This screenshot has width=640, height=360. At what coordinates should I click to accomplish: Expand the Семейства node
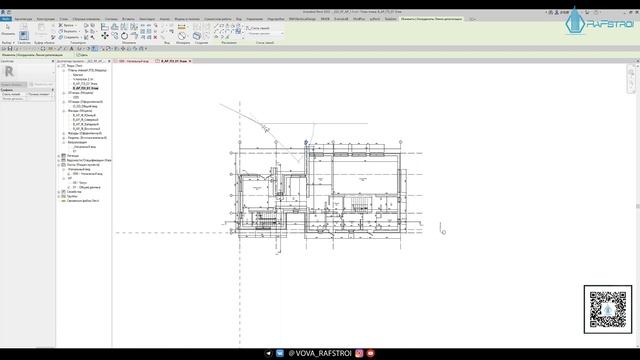(x=59, y=192)
